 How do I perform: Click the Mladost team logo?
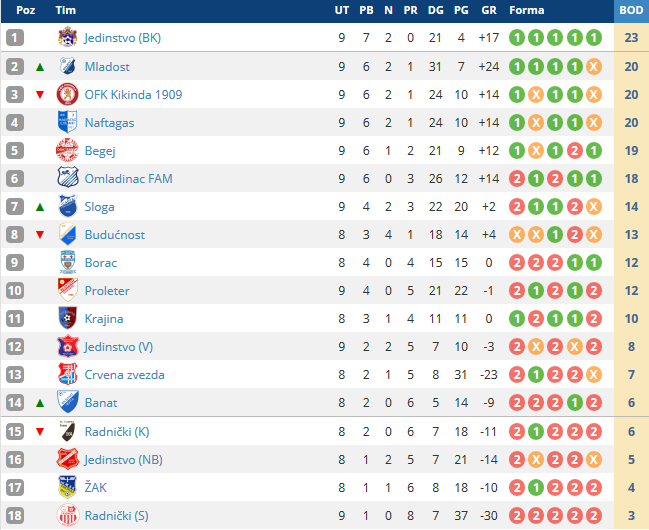tap(67, 66)
